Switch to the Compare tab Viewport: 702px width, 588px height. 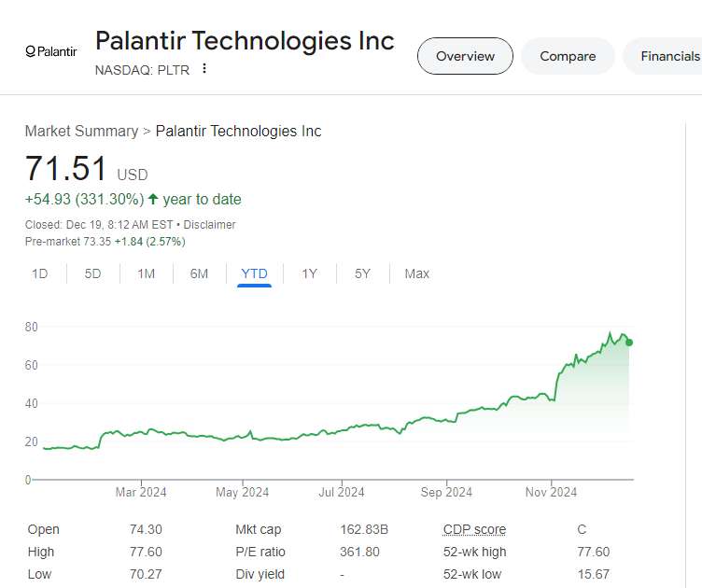point(568,56)
